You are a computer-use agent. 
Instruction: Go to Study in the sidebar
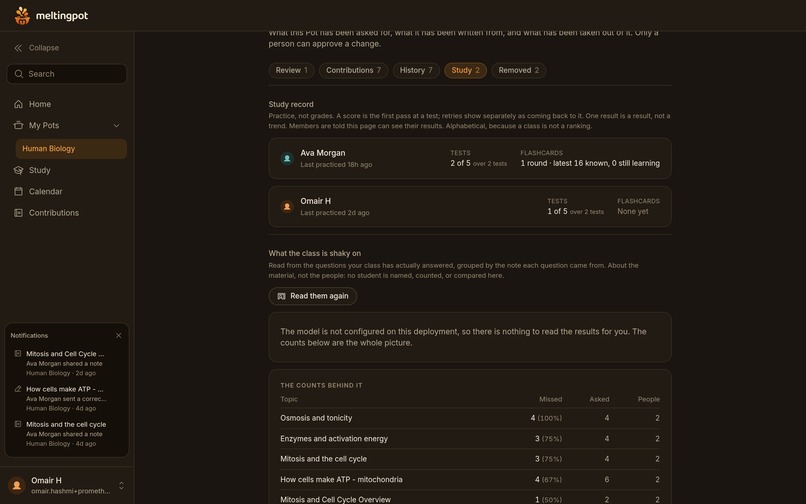pos(67,170)
